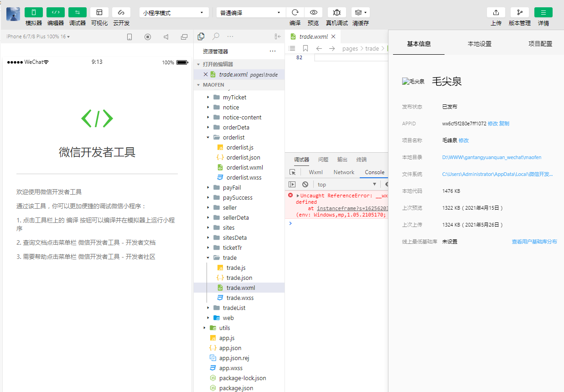Open orderlist.js file
This screenshot has width=564, height=392.
click(x=239, y=147)
